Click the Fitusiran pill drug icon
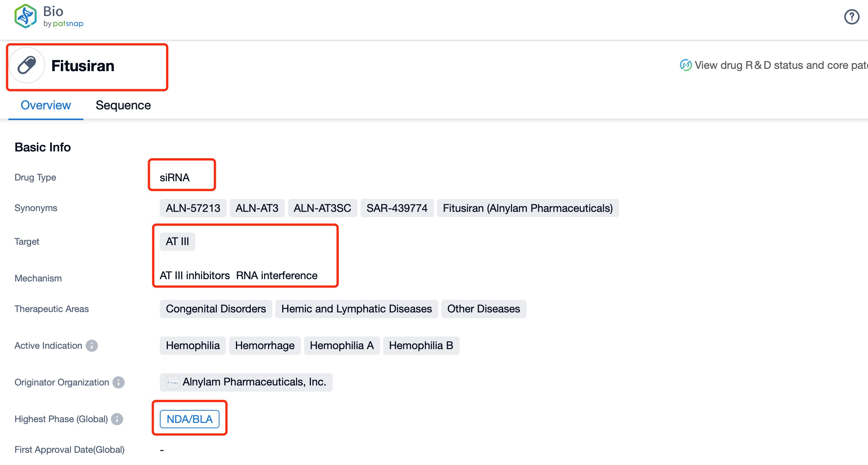 (27, 65)
